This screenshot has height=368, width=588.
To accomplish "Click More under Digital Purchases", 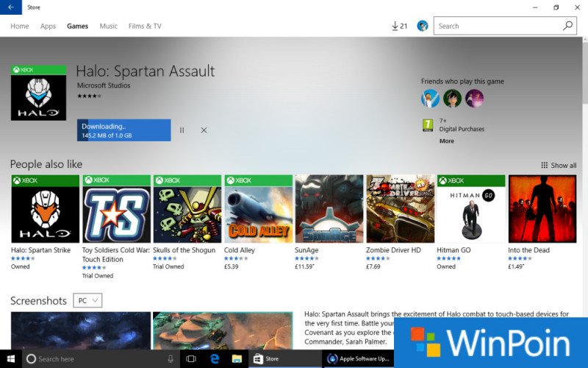I will pyautogui.click(x=447, y=141).
